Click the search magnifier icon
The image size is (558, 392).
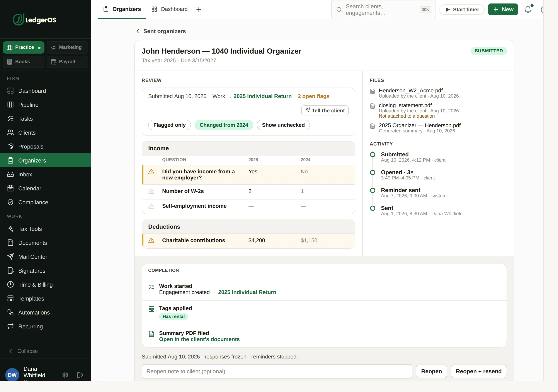click(x=339, y=9)
